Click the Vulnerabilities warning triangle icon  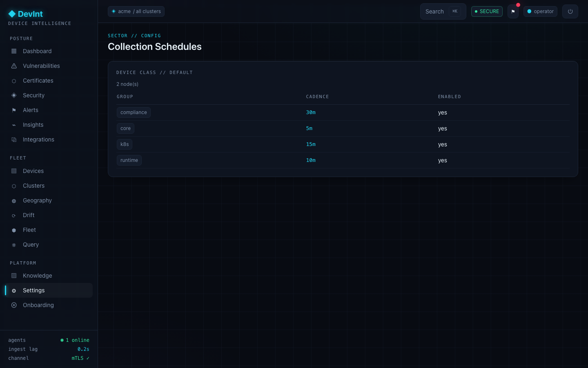(x=14, y=66)
